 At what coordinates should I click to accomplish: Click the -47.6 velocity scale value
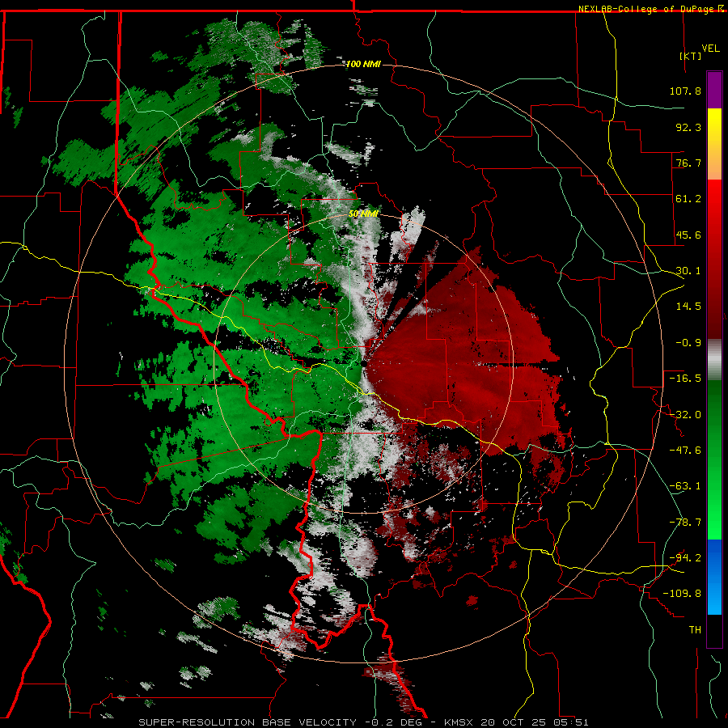[685, 451]
